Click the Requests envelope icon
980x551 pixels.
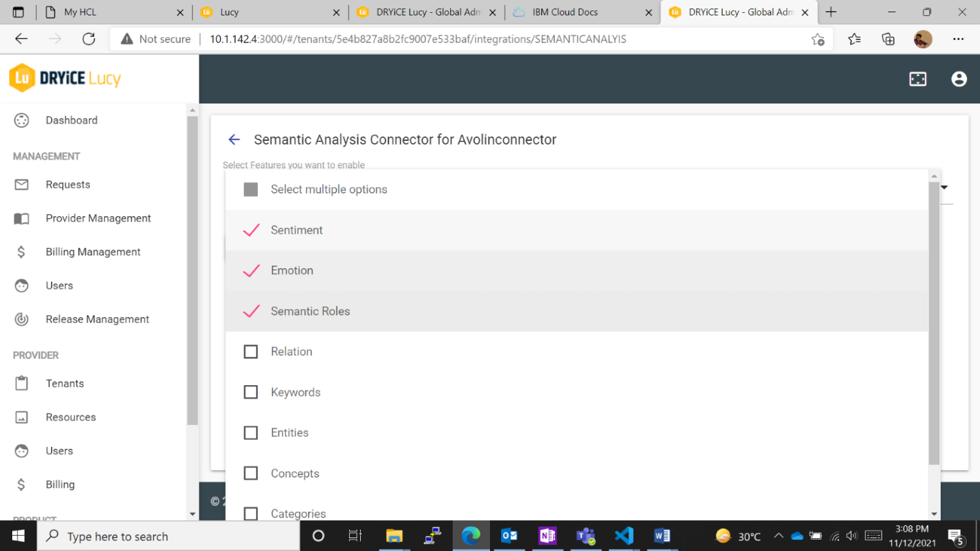click(x=22, y=185)
